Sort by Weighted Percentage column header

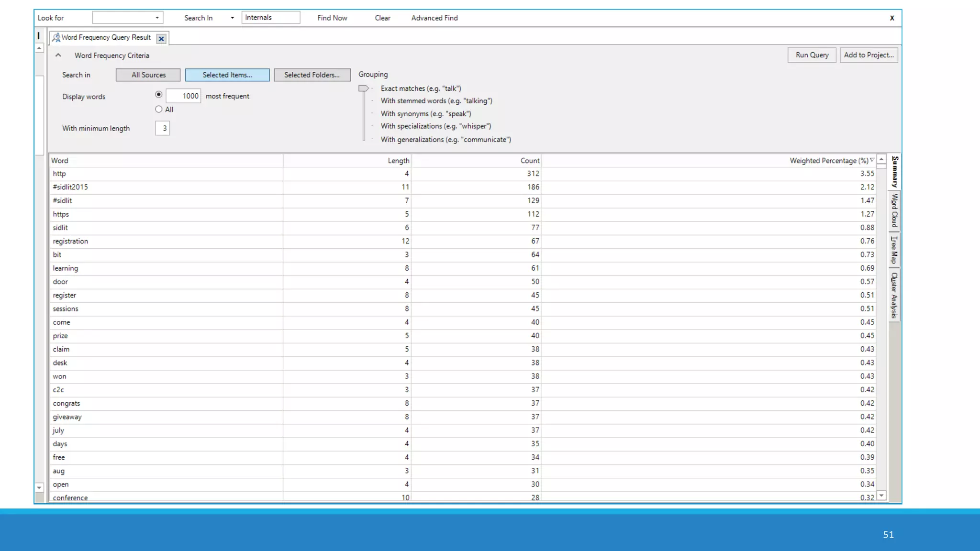709,161
